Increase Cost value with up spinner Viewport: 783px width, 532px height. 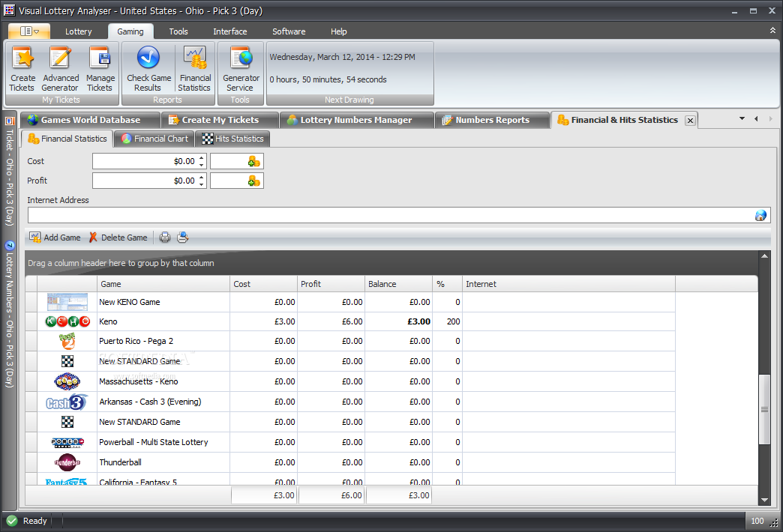pyautogui.click(x=202, y=157)
